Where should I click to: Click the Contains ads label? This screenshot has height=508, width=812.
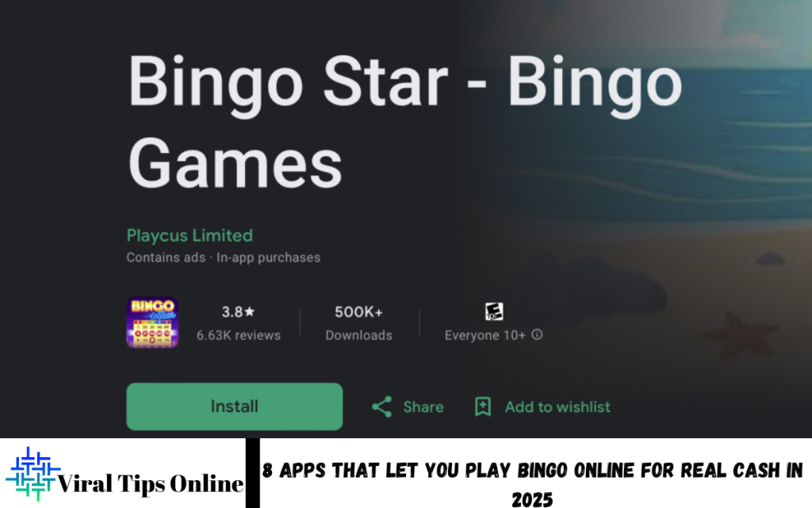click(x=166, y=258)
